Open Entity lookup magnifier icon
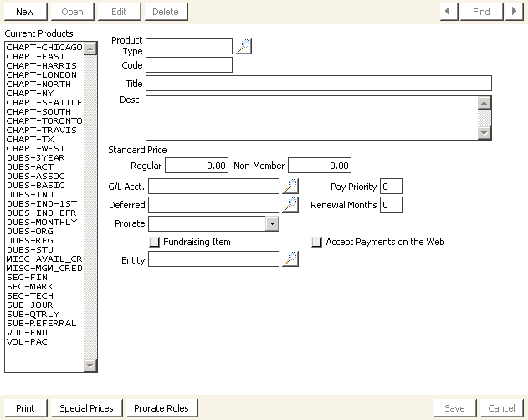 click(290, 259)
